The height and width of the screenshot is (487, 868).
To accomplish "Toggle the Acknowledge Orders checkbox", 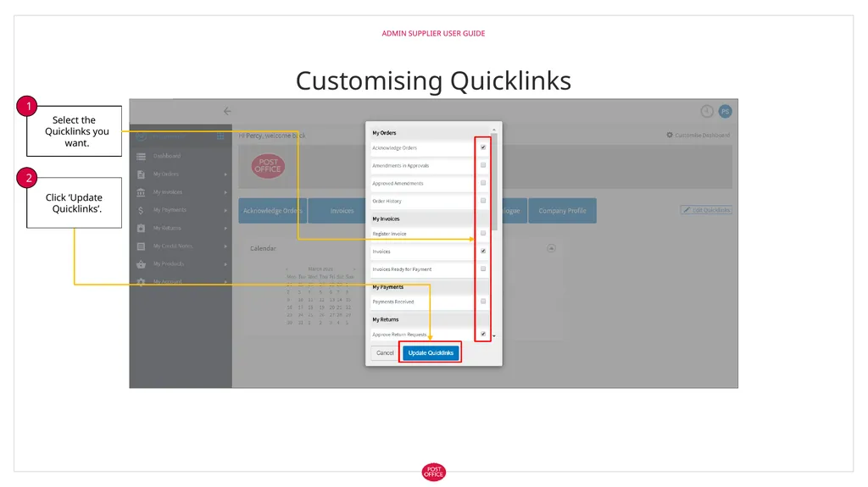I will click(x=483, y=147).
